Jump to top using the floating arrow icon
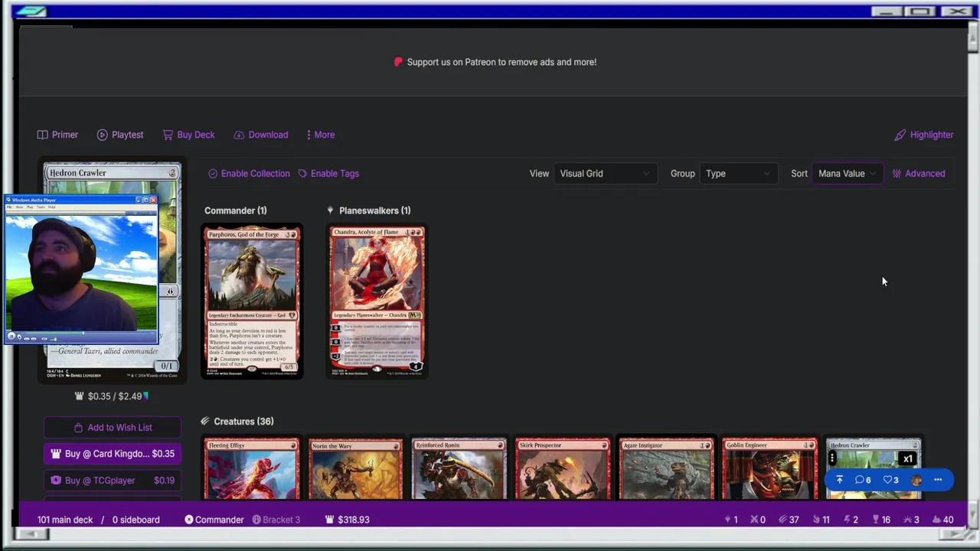Viewport: 980px width, 551px height. pos(839,480)
